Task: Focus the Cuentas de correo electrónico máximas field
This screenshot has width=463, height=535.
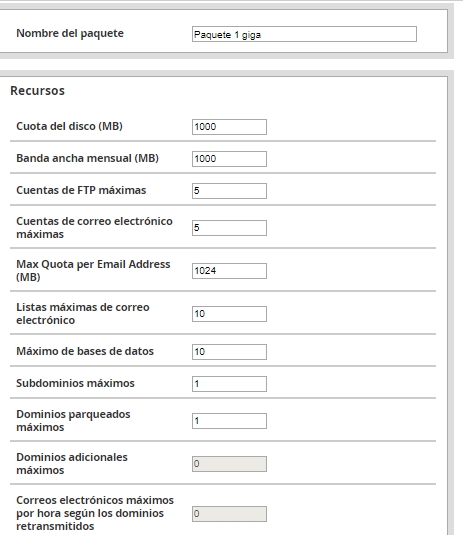Action: (x=229, y=228)
